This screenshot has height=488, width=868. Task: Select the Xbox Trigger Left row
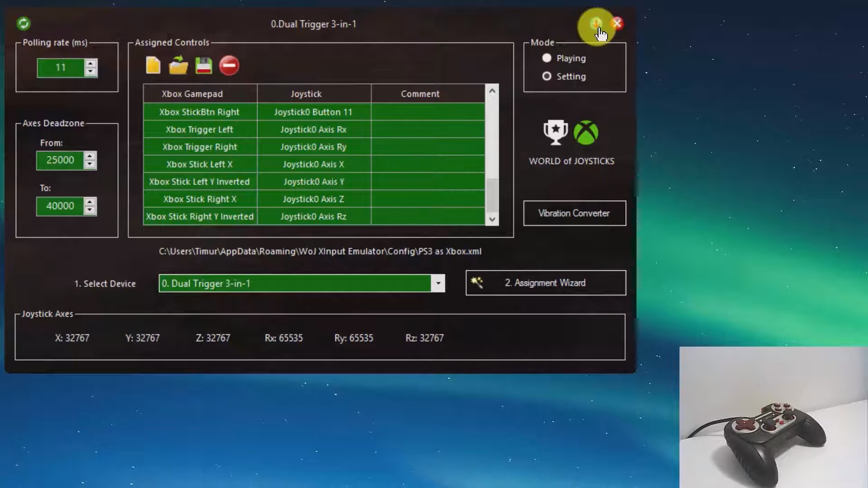point(199,130)
